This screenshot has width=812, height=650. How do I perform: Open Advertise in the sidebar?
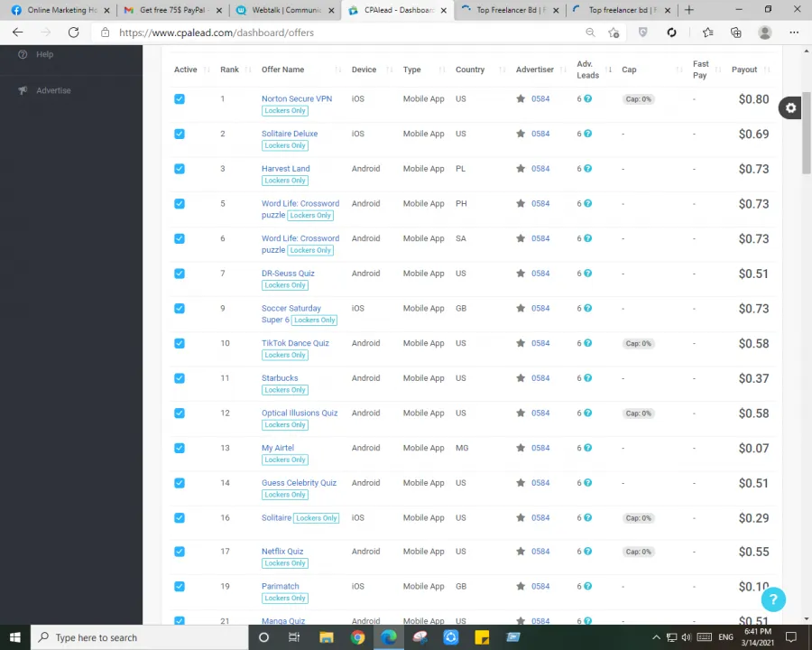pos(53,90)
